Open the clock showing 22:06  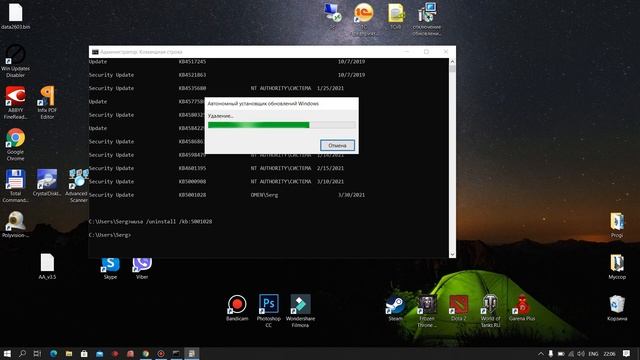(x=609, y=353)
